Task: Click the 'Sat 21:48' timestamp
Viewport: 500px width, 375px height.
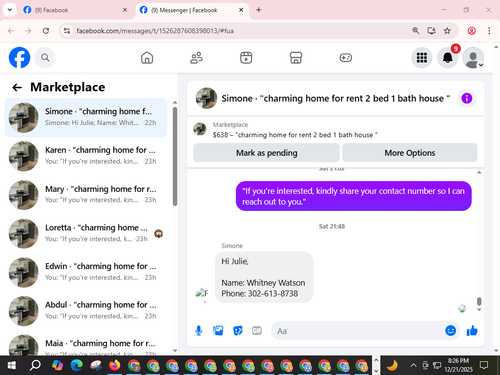Action: (332, 227)
